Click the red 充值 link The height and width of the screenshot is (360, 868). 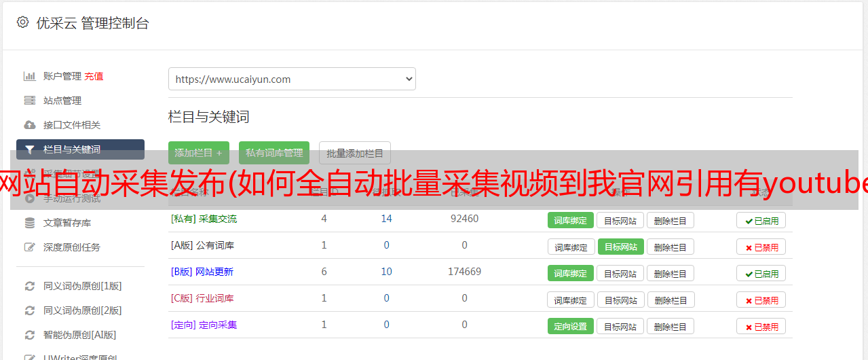pyautogui.click(x=94, y=76)
